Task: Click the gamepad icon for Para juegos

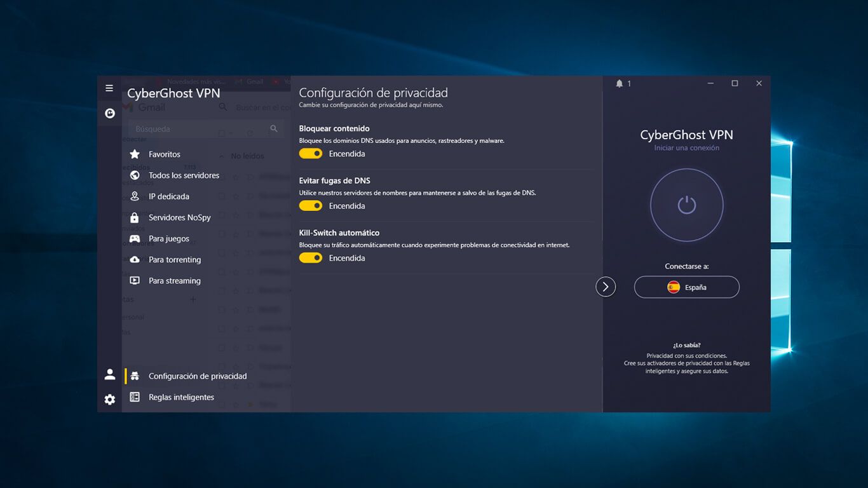Action: 135,238
